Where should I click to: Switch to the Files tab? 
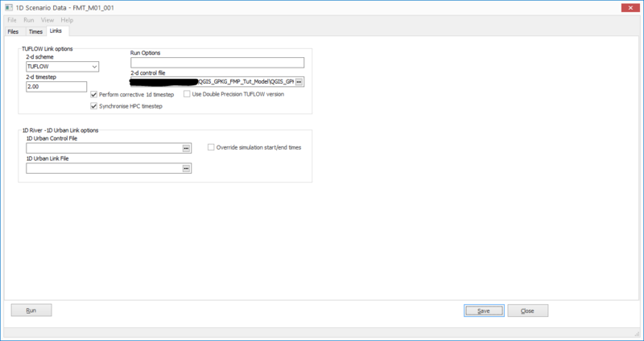pyautogui.click(x=13, y=31)
